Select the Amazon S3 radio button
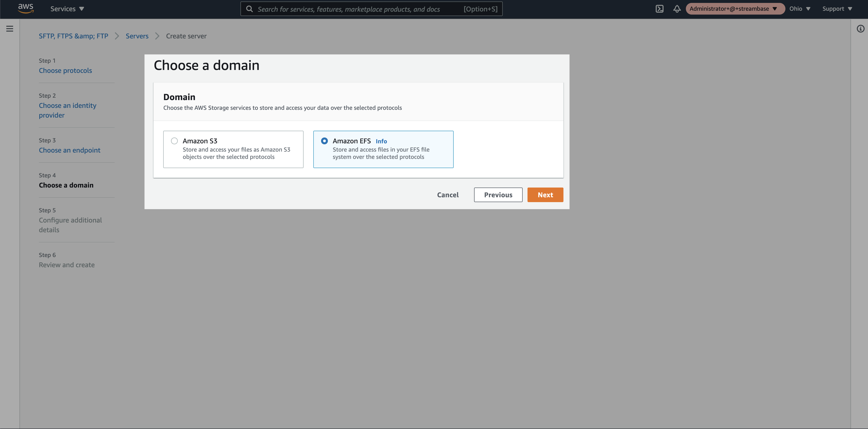The width and height of the screenshot is (868, 429). [174, 141]
